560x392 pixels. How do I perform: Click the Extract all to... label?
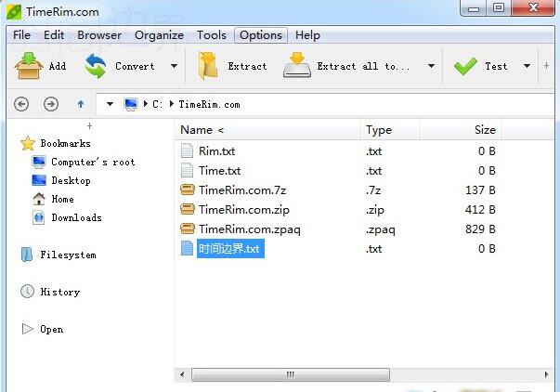(363, 66)
